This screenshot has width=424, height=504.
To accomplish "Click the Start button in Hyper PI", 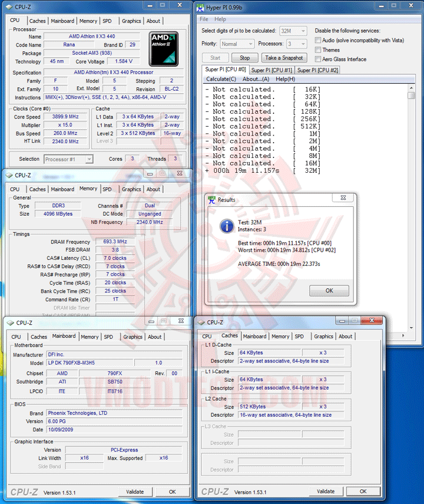I will [215, 58].
